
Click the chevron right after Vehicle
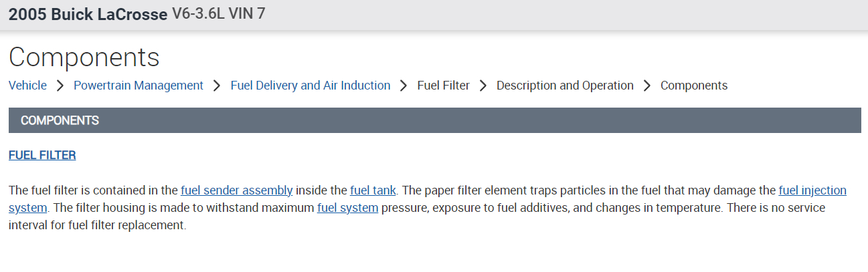(60, 86)
